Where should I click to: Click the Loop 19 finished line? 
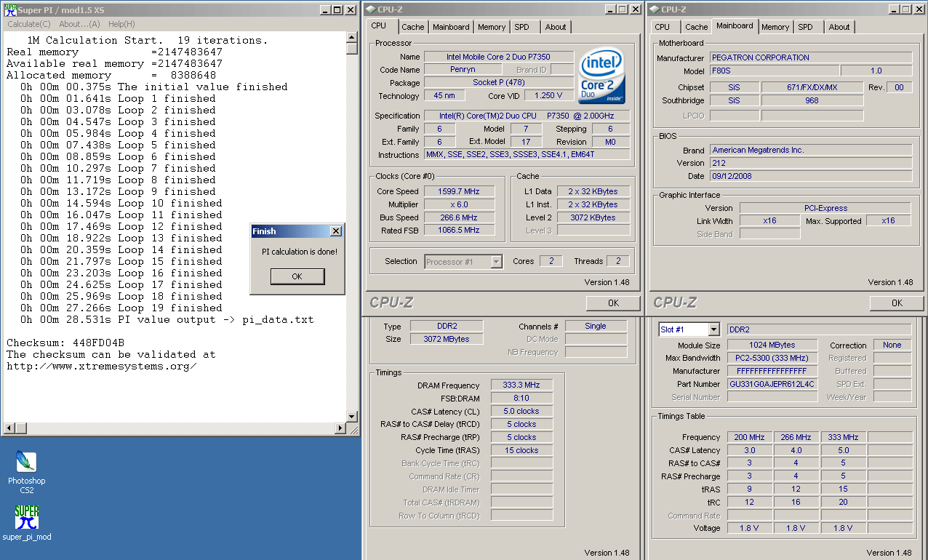pos(121,308)
